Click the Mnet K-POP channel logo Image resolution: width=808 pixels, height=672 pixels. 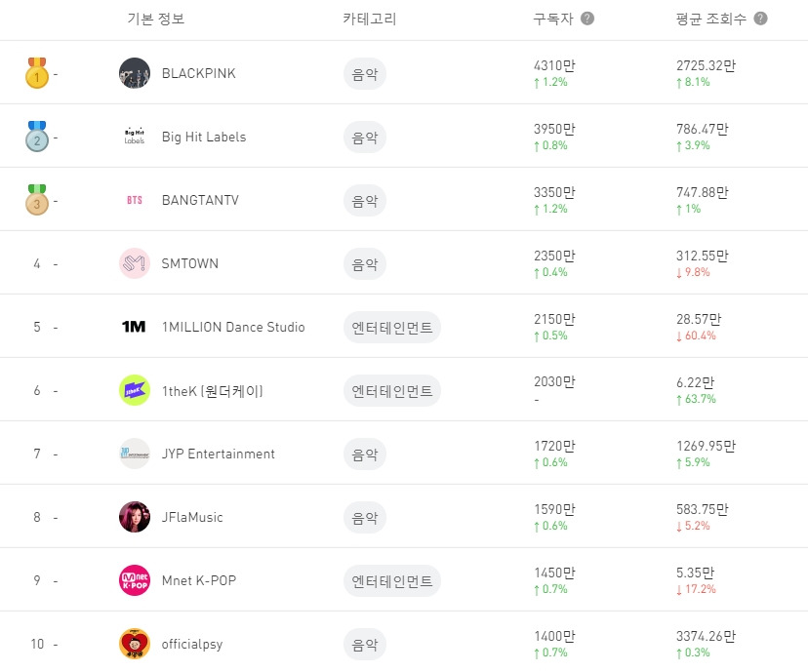pyautogui.click(x=135, y=580)
